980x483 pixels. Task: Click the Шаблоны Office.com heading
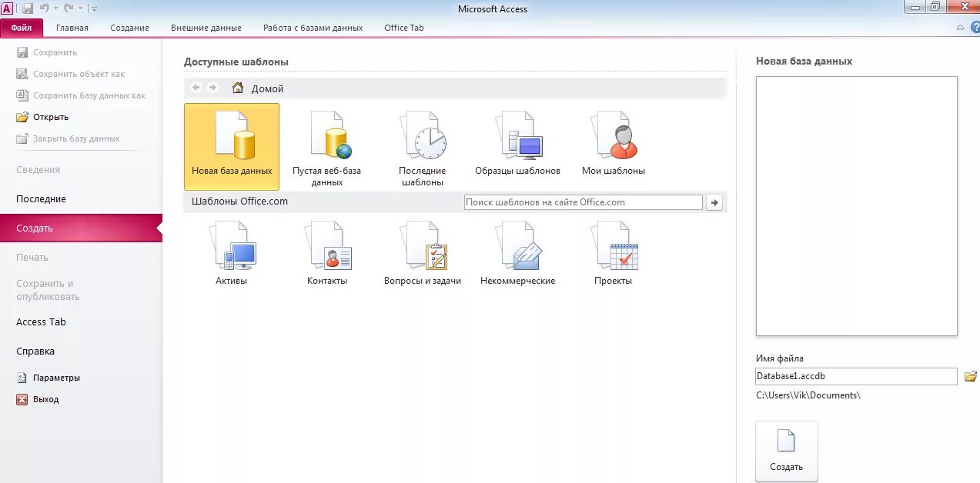(x=239, y=202)
